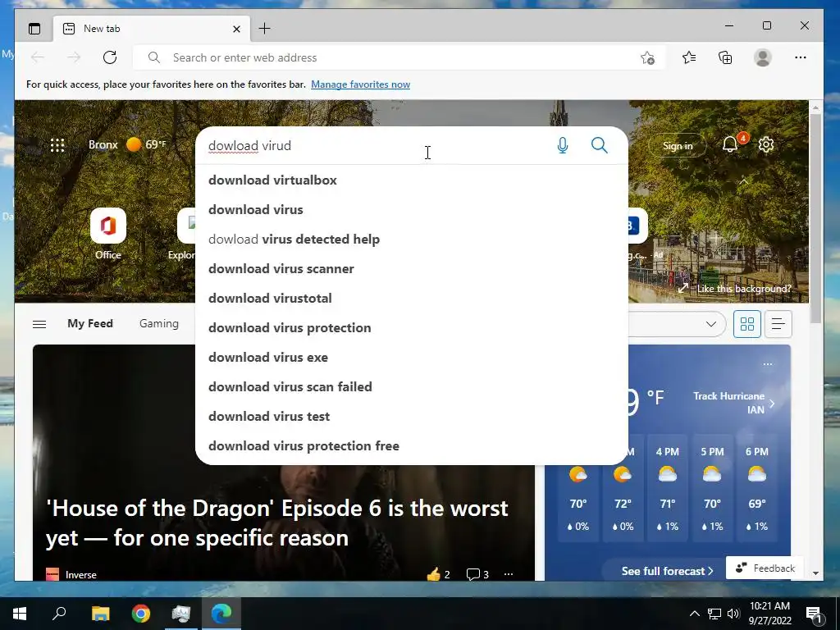Choose suggestion download virus scan failed
This screenshot has height=630, width=840.
[x=412, y=386]
